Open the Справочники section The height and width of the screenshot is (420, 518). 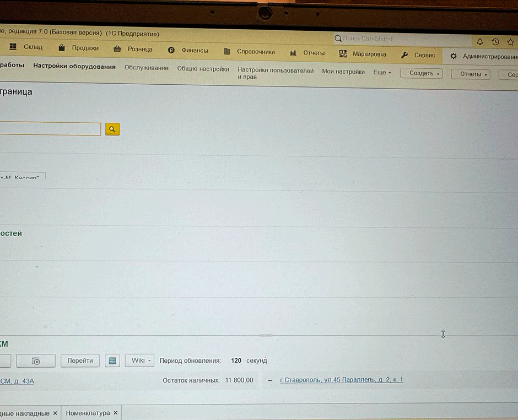[256, 52]
